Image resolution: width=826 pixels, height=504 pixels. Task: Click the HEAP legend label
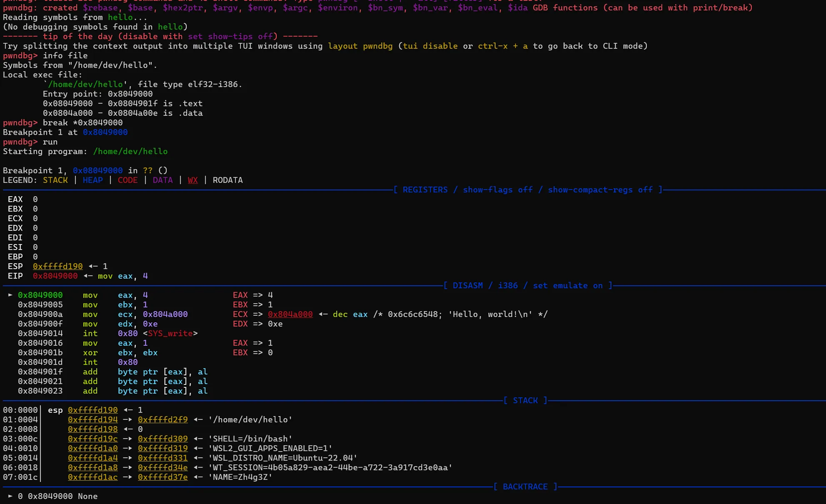(93, 180)
